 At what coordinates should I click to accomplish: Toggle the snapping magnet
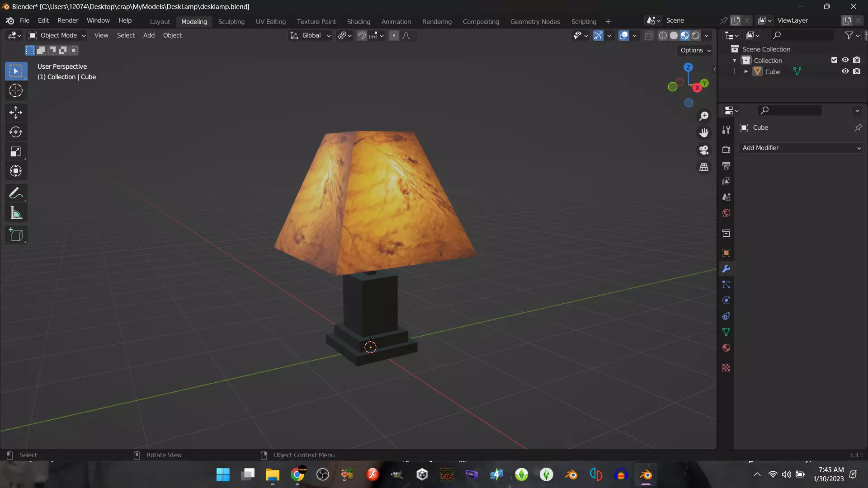click(x=362, y=36)
